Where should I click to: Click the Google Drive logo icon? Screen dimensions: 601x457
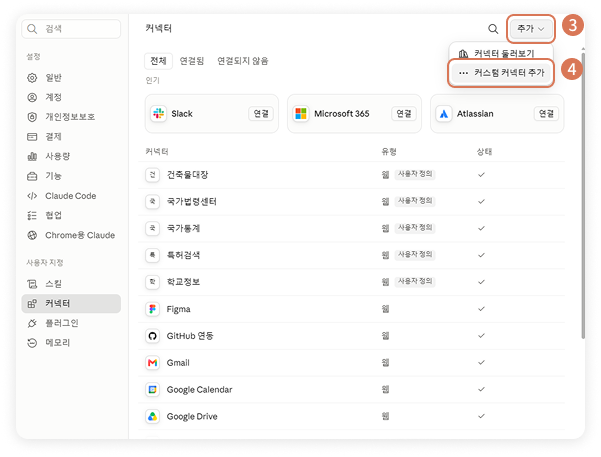click(153, 416)
